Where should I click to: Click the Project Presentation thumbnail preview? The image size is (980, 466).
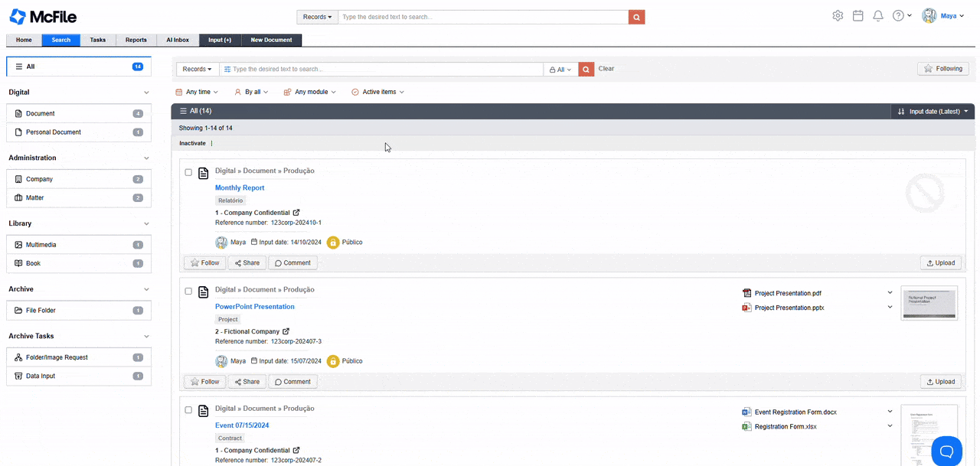click(928, 303)
